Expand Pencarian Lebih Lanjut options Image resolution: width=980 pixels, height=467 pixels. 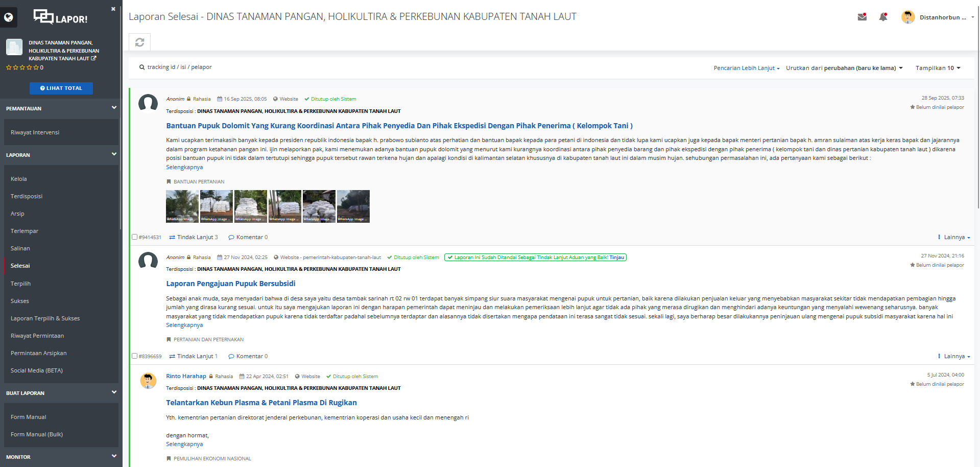coord(746,68)
